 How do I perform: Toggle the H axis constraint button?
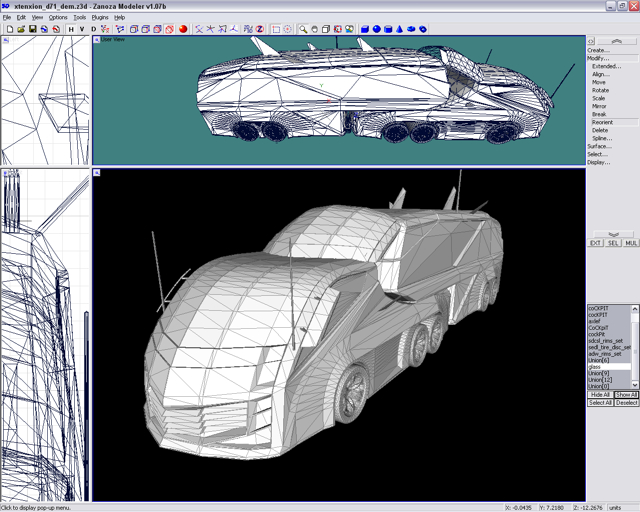point(70,29)
